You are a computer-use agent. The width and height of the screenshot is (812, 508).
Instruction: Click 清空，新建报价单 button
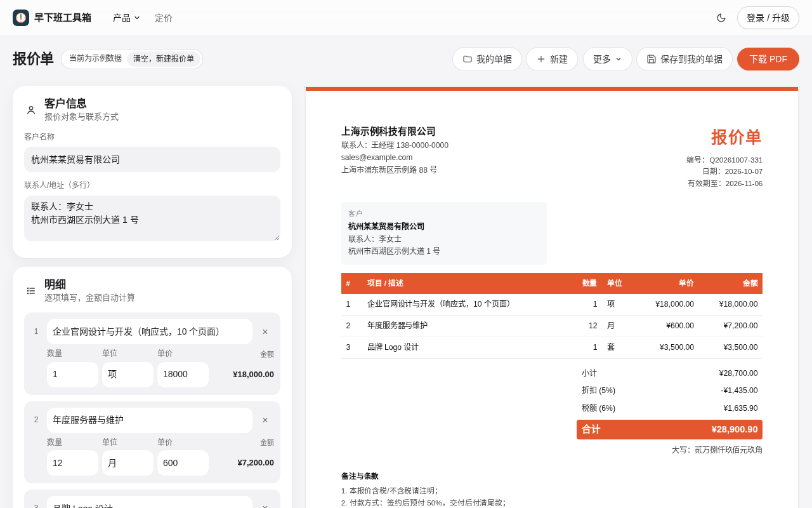164,59
